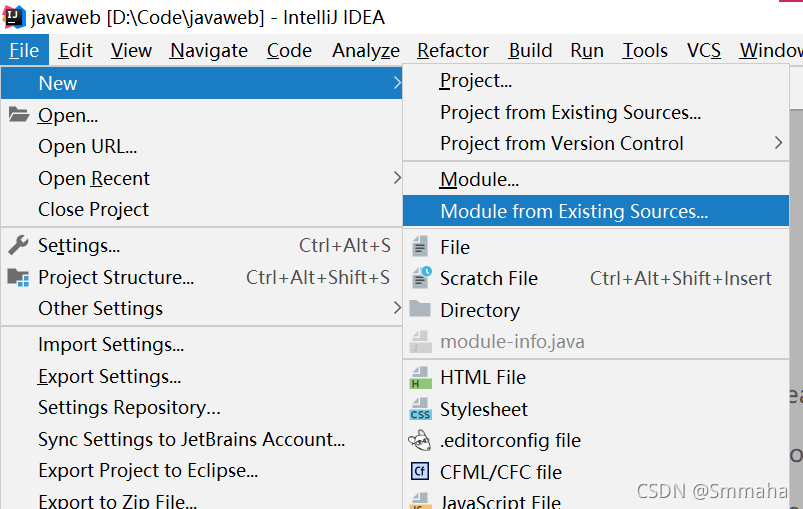Open Settings... entry
Viewport: 803px width, 509px height.
pyautogui.click(x=201, y=245)
